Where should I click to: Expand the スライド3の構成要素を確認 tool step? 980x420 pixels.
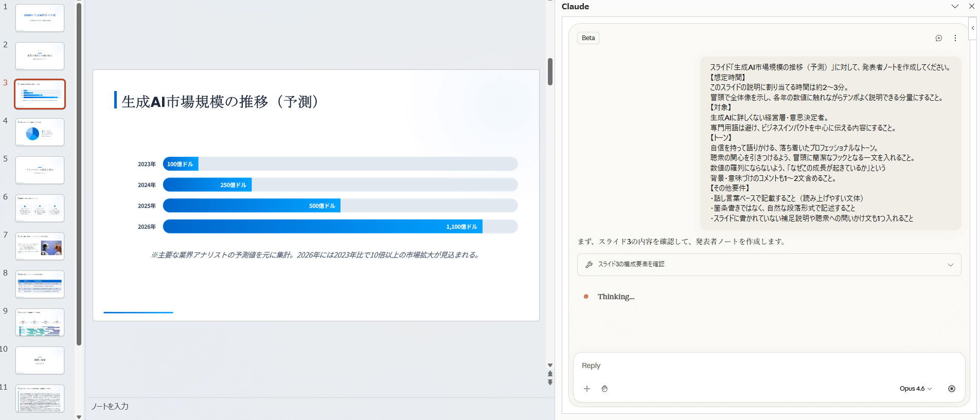(x=769, y=265)
